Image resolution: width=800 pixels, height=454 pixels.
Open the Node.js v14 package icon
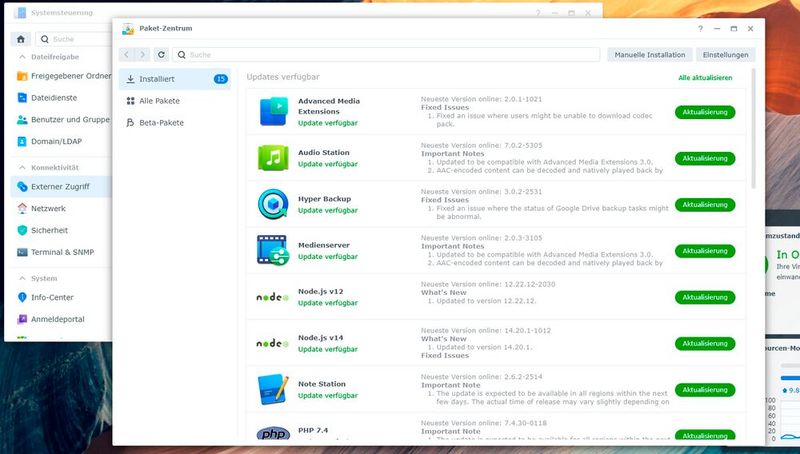(272, 343)
